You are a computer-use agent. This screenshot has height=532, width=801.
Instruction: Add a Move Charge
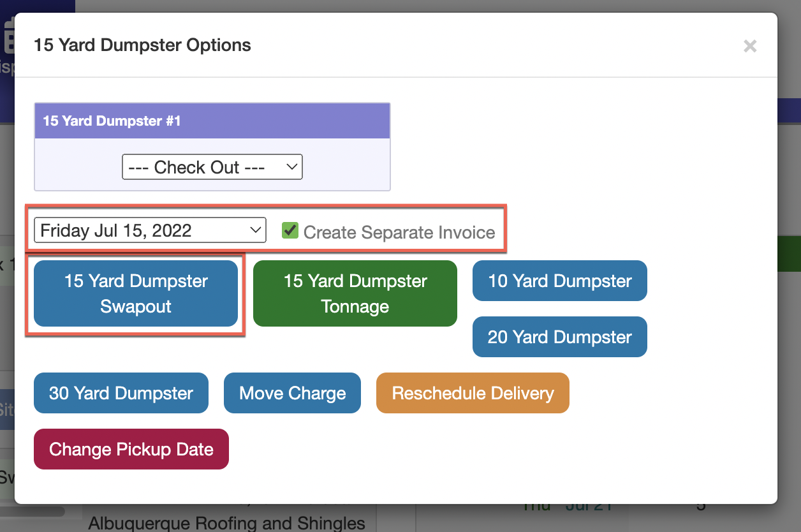292,393
